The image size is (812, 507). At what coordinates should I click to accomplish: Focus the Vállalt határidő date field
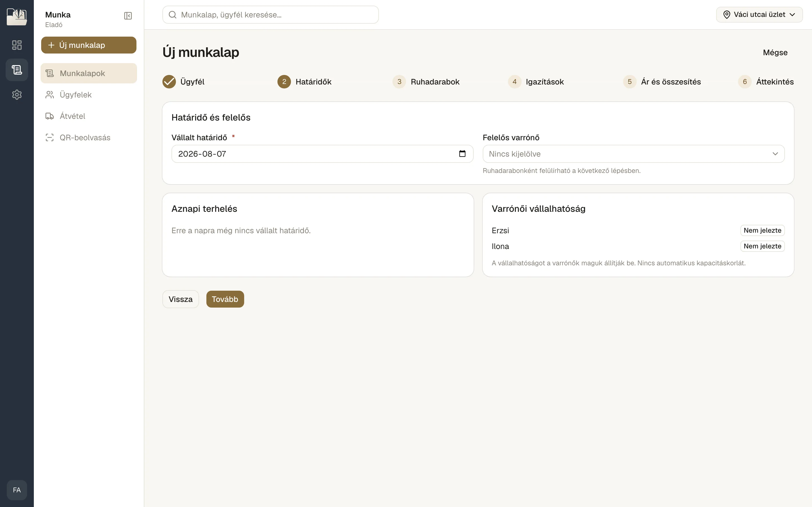coord(322,154)
